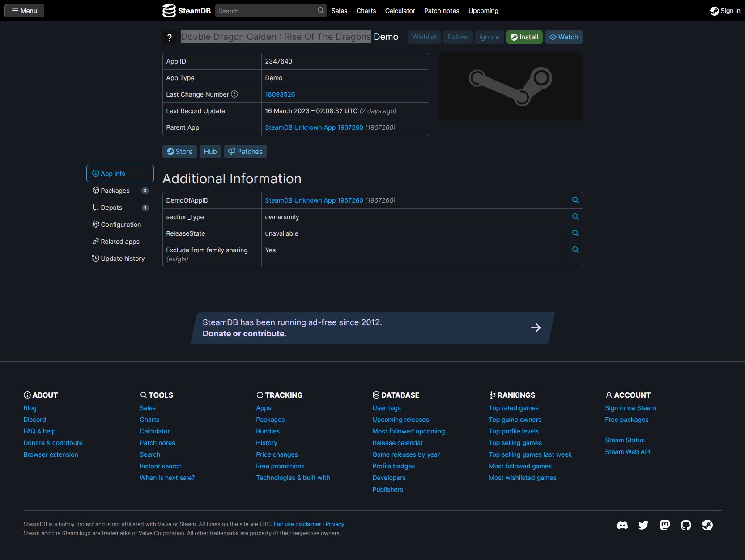Click the Last Change Number help icon
Screen dimensions: 745x560
[234, 94]
